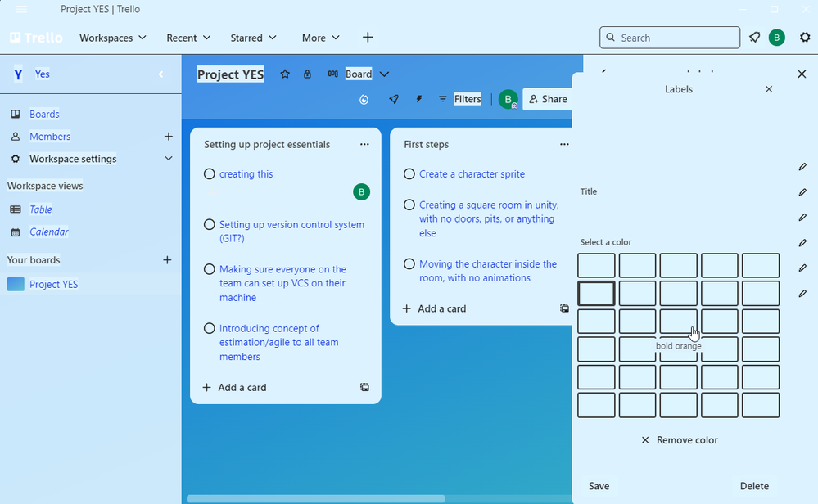818x504 pixels.
Task: Open the lightning bolt Automation icon
Action: coord(419,99)
